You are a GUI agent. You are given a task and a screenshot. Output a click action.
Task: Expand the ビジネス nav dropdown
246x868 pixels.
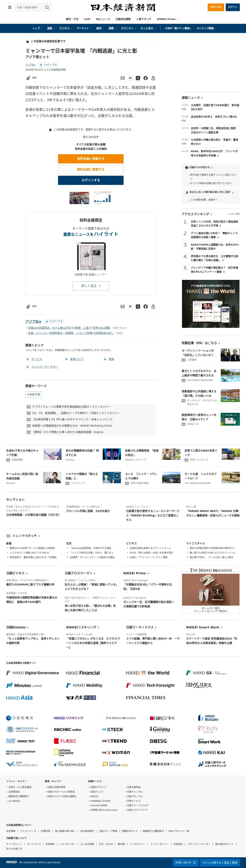[x=66, y=28]
